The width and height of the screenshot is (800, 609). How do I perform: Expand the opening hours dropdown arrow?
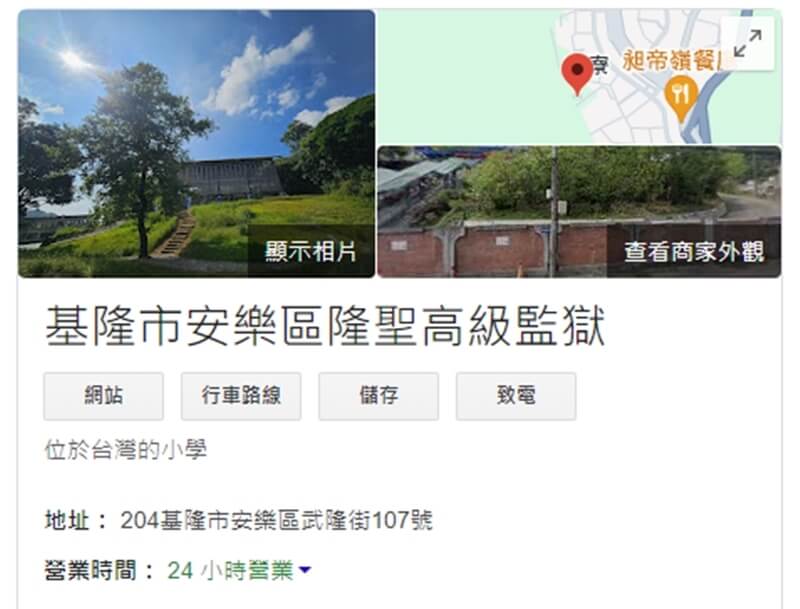pyautogui.click(x=305, y=570)
